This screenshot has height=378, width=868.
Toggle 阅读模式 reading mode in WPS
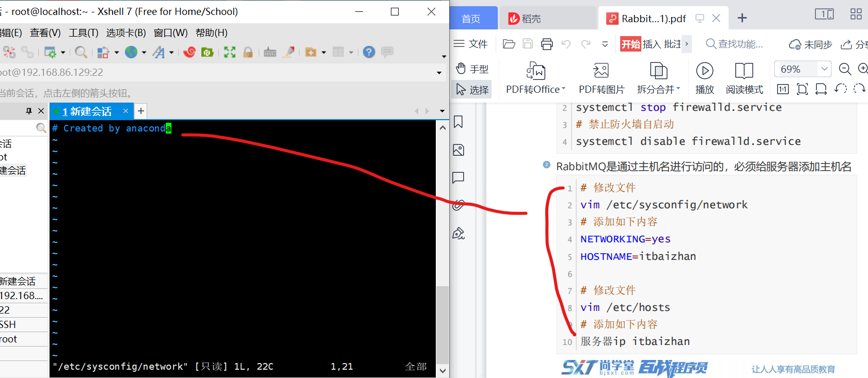tap(744, 78)
